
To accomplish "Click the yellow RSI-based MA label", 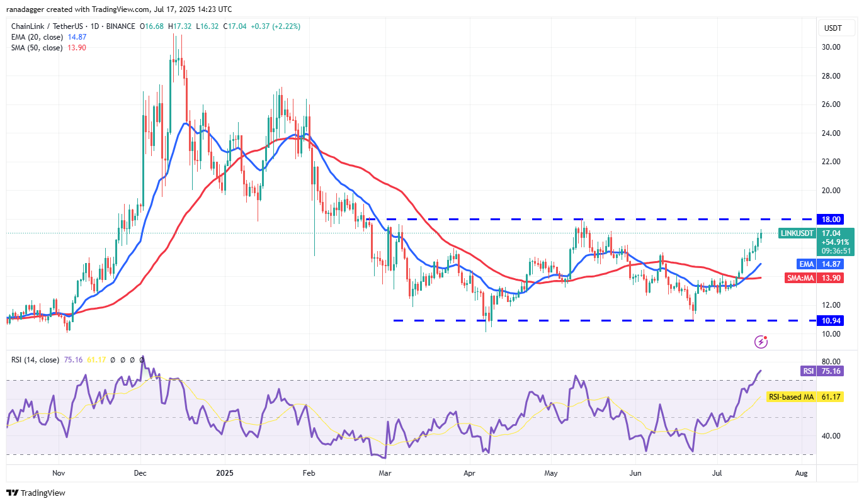I will coord(791,397).
